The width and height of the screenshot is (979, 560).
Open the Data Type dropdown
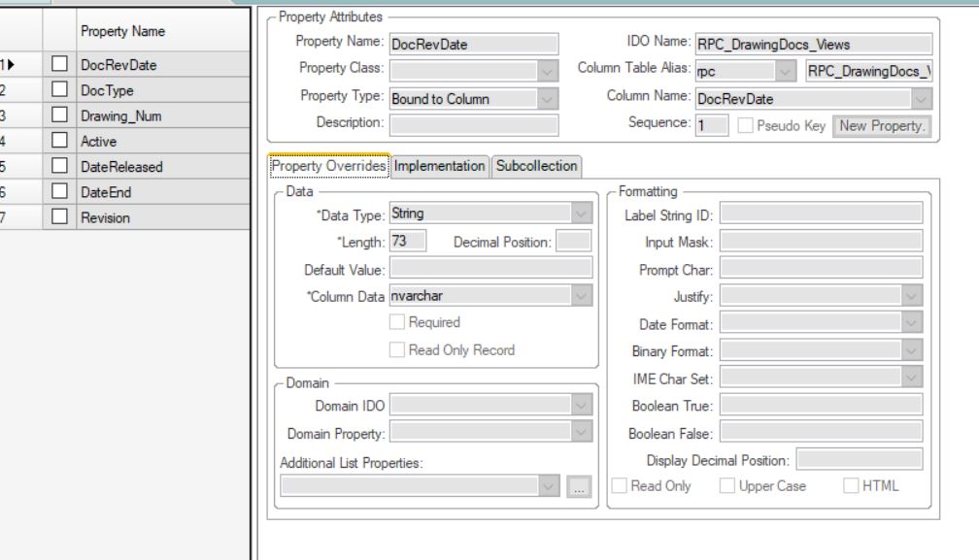pos(581,214)
